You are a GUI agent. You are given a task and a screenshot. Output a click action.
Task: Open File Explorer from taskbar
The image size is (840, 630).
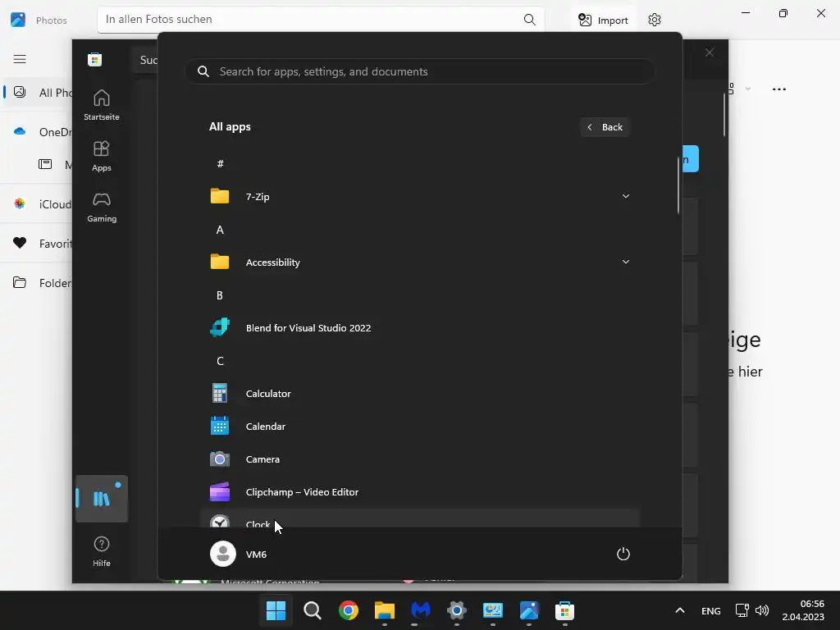click(x=384, y=610)
